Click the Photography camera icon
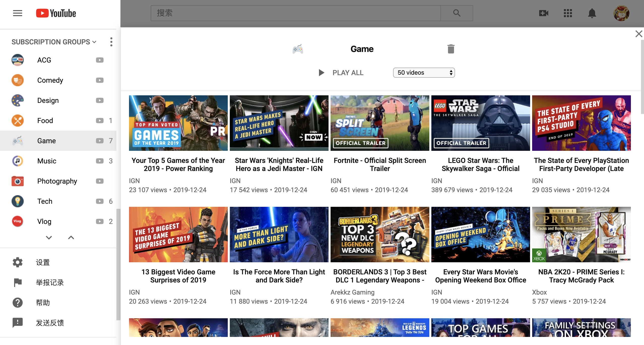Screen dimensions: 644x345 18,181
